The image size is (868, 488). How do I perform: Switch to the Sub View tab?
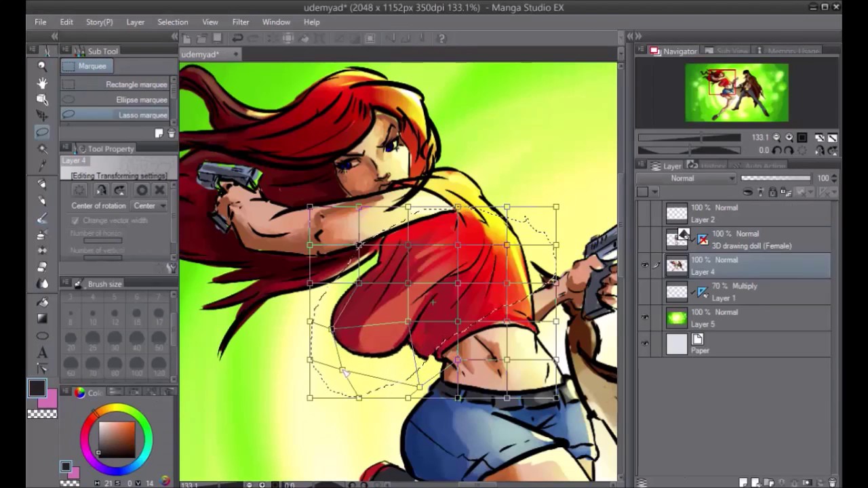pos(726,51)
